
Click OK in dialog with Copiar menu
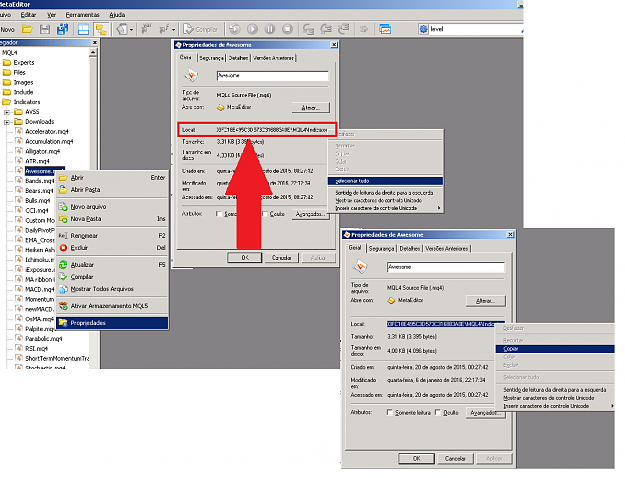[x=416, y=458]
